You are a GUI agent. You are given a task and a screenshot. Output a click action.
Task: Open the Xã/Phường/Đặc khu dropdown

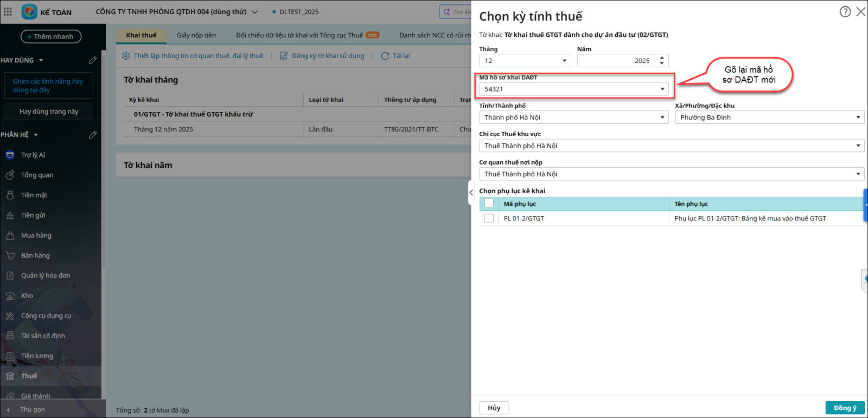click(x=858, y=117)
